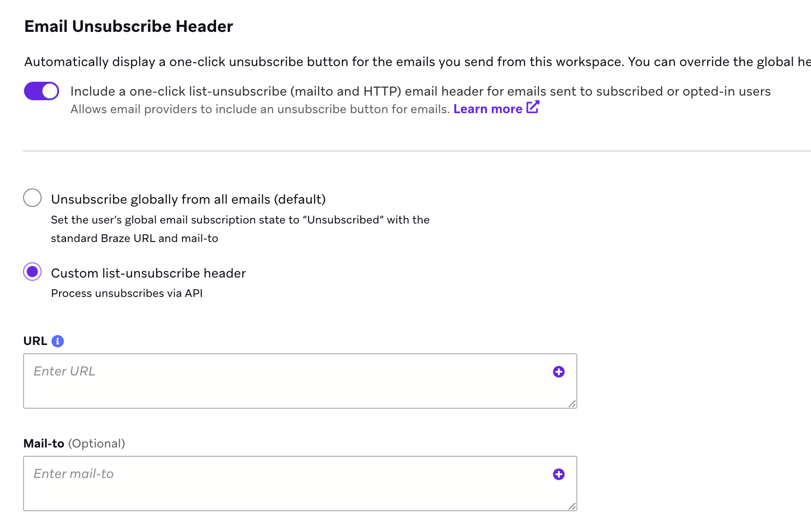Open the Learn more link
The width and height of the screenshot is (811, 532).
point(488,109)
